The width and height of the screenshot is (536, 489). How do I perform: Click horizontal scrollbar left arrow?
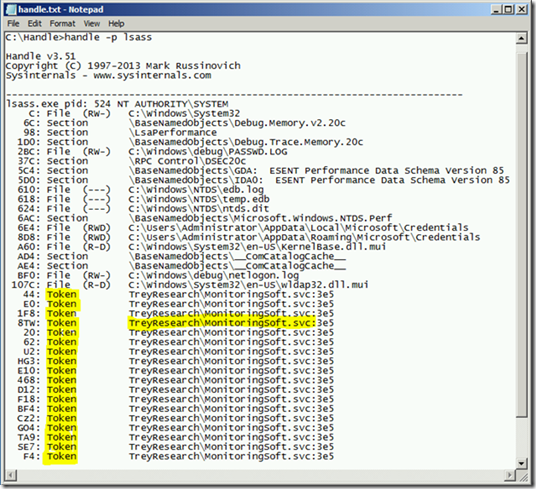click(11, 475)
